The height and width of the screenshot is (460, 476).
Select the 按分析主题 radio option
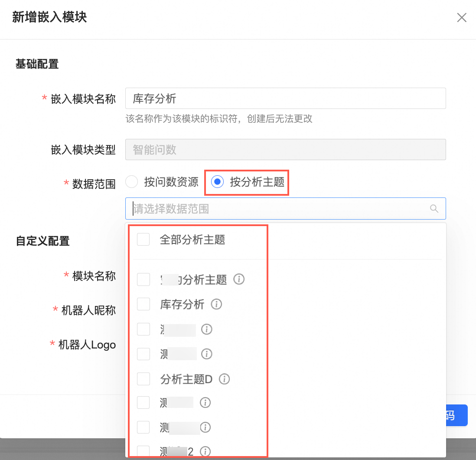pyautogui.click(x=217, y=182)
